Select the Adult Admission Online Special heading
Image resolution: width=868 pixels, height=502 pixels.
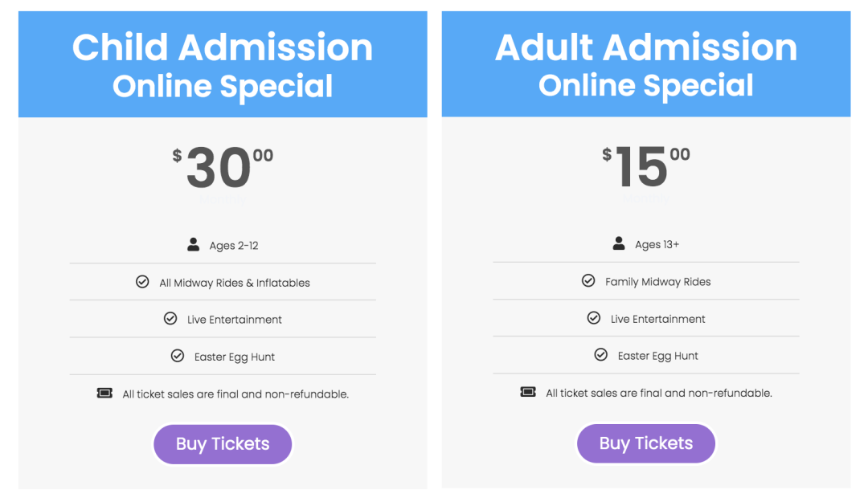point(646,65)
